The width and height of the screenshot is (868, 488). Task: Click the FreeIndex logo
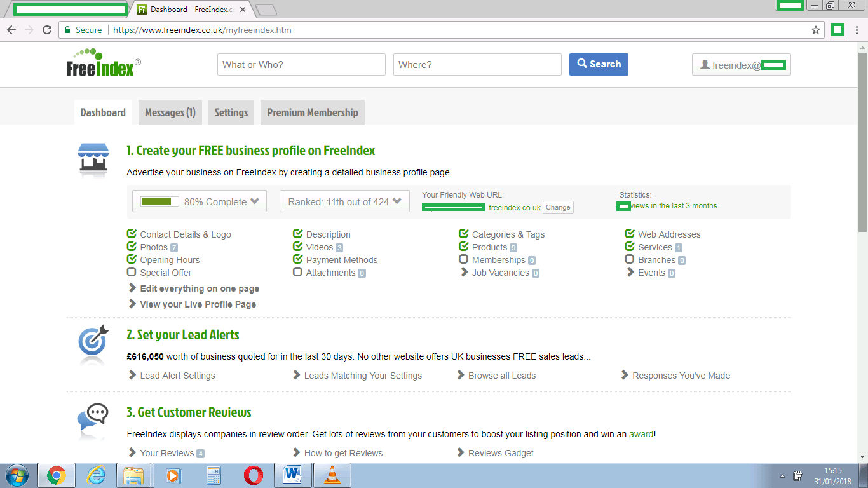(102, 64)
